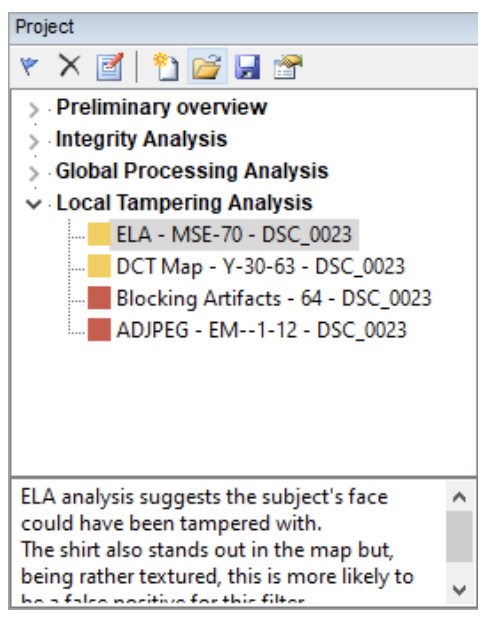This screenshot has height=620, width=488.
Task: Create a new project with the sun-page icon
Action: 165,66
